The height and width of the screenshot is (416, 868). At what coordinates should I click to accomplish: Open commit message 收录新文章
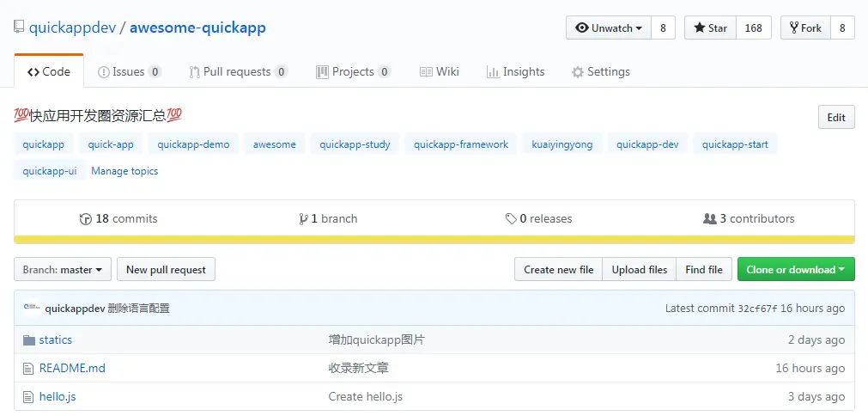tap(358, 368)
